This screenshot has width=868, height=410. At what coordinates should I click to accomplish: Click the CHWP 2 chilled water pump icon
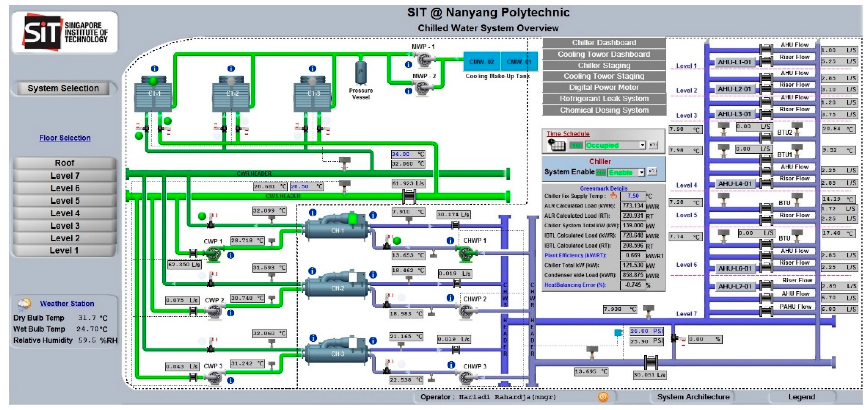[466, 311]
